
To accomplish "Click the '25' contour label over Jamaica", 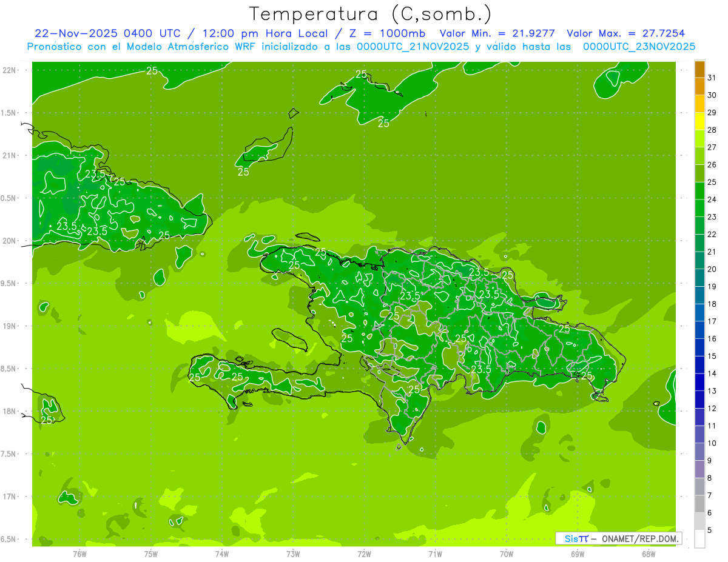I will [46, 420].
